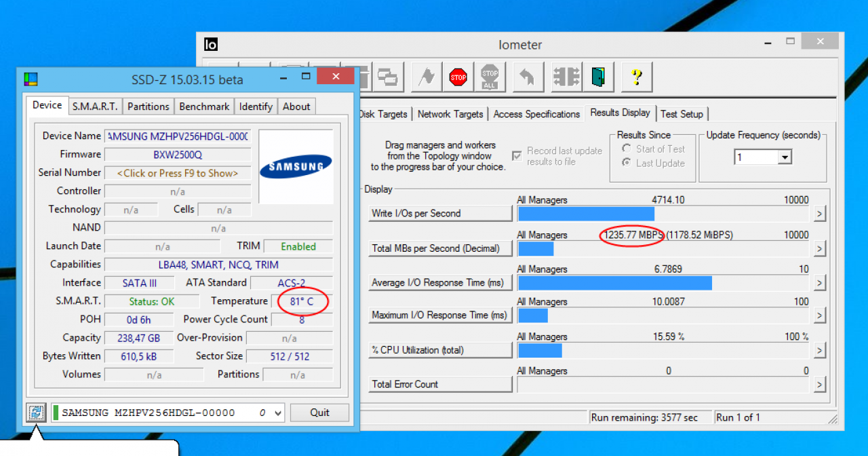This screenshot has width=868, height=456.
Task: Switch to Network Targets tab
Action: 450,114
